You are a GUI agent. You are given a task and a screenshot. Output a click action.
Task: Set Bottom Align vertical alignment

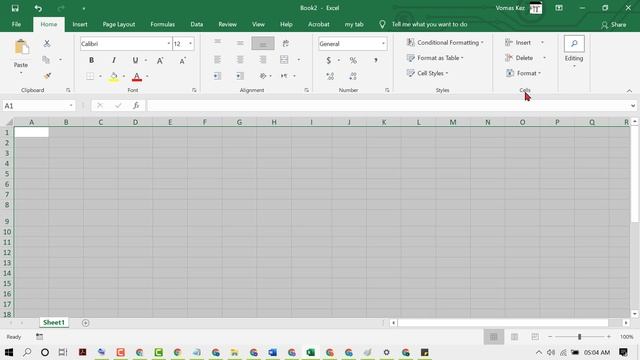pyautogui.click(x=263, y=43)
